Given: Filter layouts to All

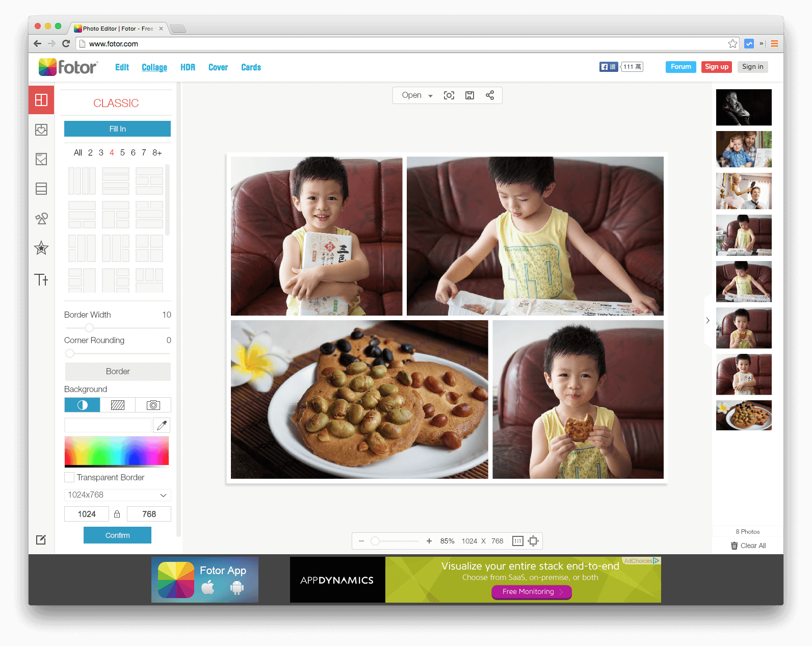Looking at the screenshot, I should (78, 152).
